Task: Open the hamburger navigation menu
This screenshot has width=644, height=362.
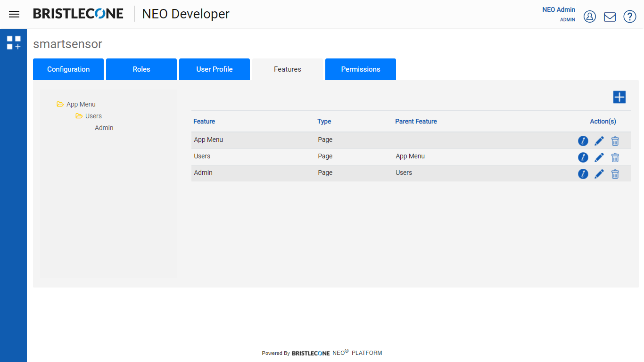Action: 14,14
